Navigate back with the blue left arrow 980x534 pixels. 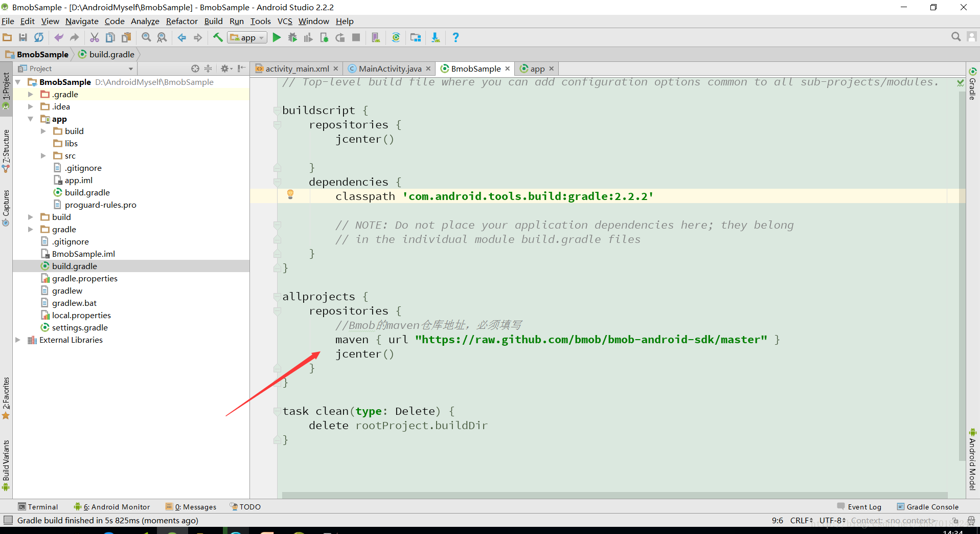tap(182, 37)
